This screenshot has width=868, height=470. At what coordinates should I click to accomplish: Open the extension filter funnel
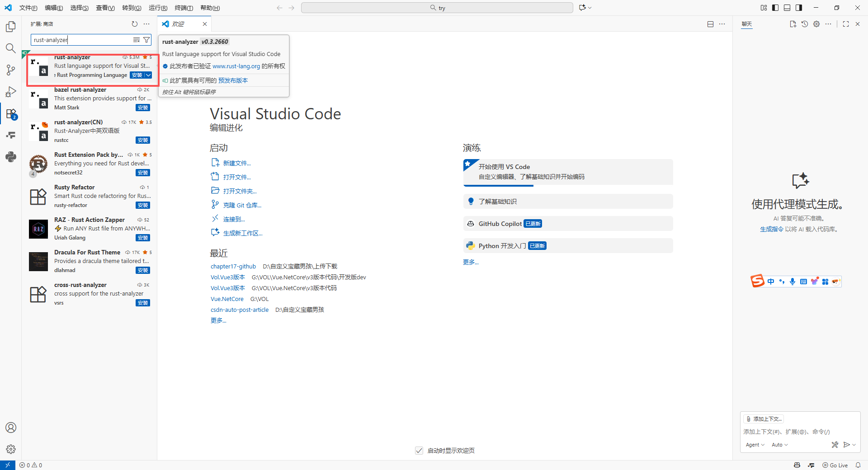click(x=146, y=40)
